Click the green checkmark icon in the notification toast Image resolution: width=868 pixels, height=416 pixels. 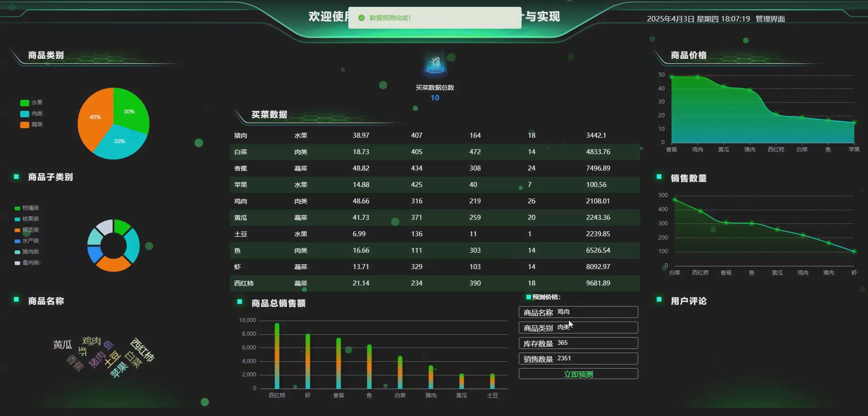361,18
